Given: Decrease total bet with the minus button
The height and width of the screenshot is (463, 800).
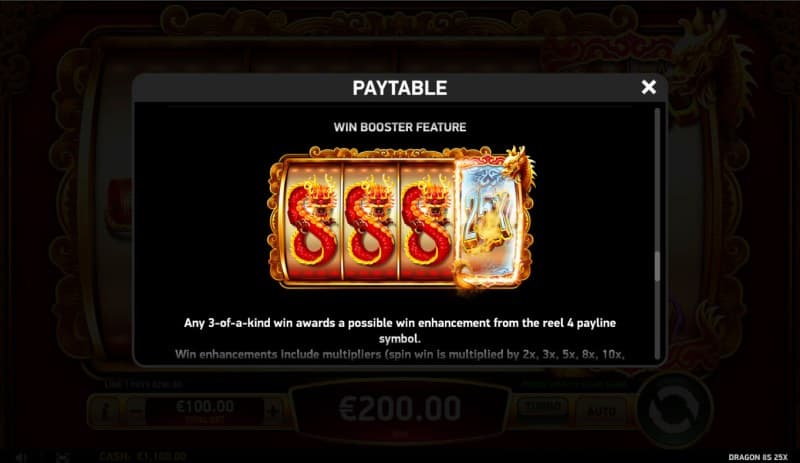Looking at the screenshot, I should tap(135, 411).
